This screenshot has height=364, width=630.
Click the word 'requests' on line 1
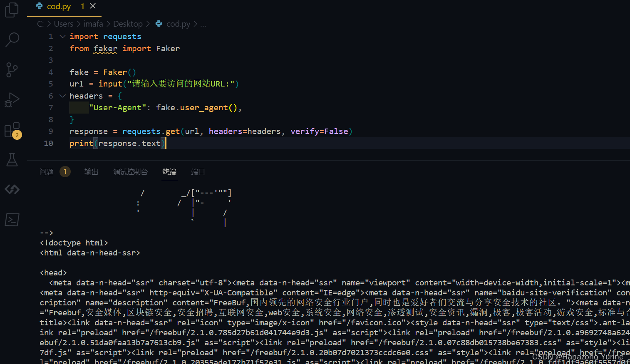click(x=122, y=37)
